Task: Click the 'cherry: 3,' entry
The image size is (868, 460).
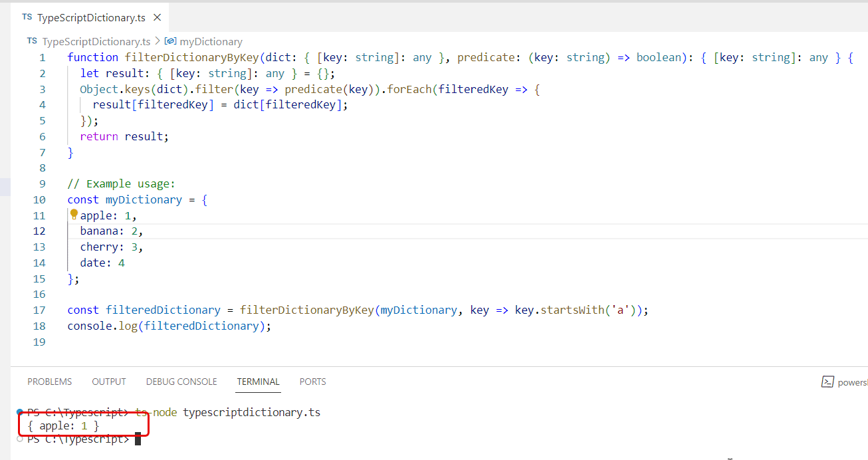Action: [x=112, y=247]
